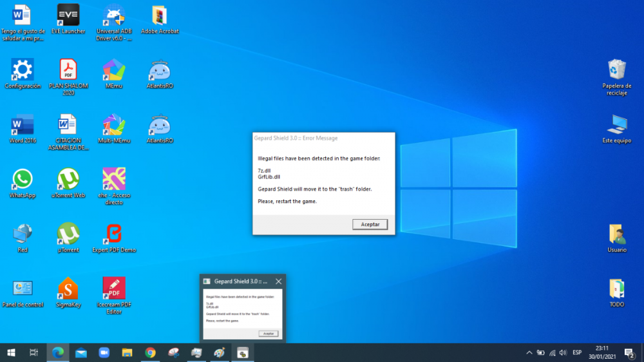Open the Multi-MEmu desktop shortcut
Image resolution: width=644 pixels, height=362 pixels.
pos(114,124)
